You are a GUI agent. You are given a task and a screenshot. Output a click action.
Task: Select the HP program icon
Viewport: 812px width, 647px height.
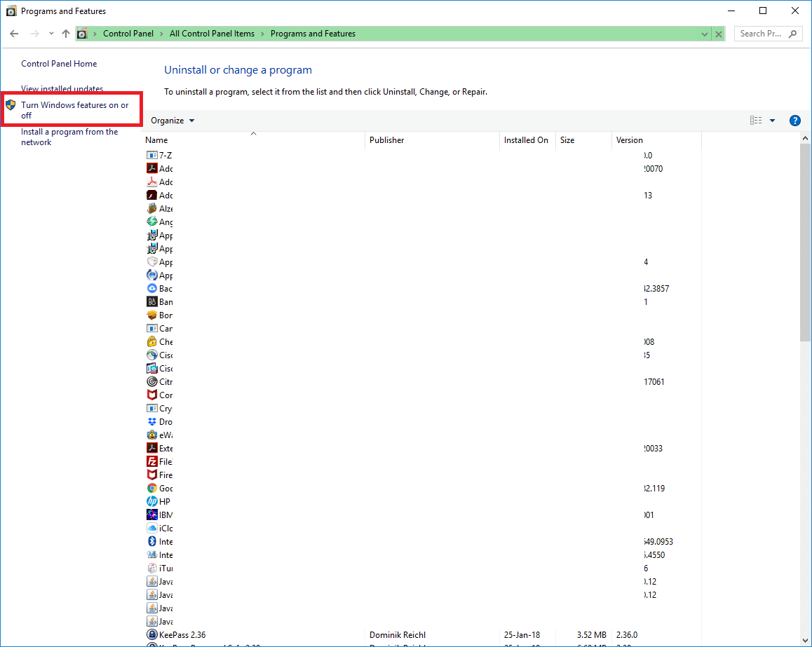click(151, 502)
